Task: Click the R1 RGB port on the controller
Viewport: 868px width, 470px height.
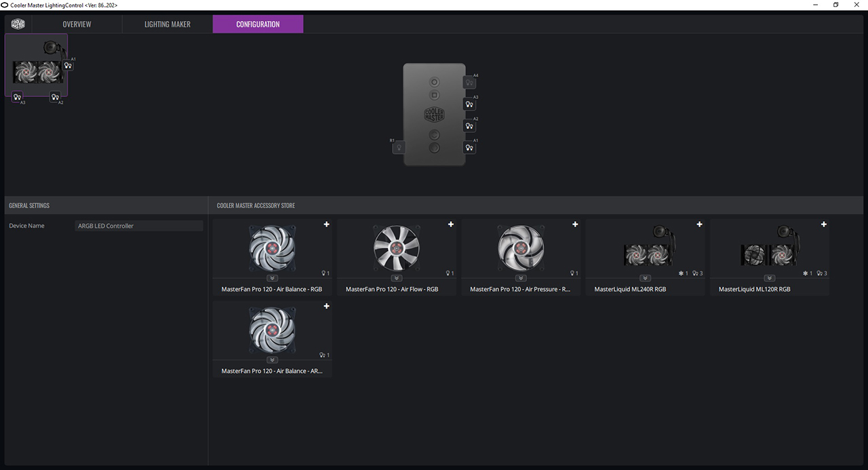Action: pyautogui.click(x=399, y=147)
